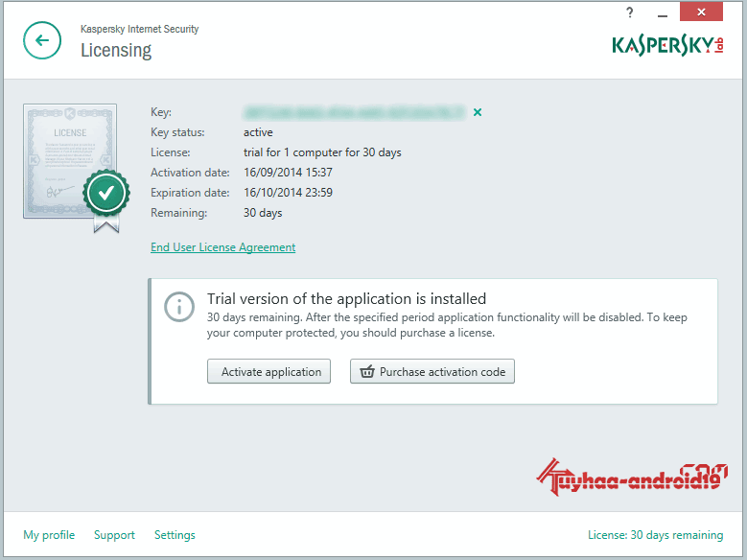This screenshot has height=560, width=747.
Task: Click 'Trial version of the application is installed' heading
Action: (x=346, y=299)
